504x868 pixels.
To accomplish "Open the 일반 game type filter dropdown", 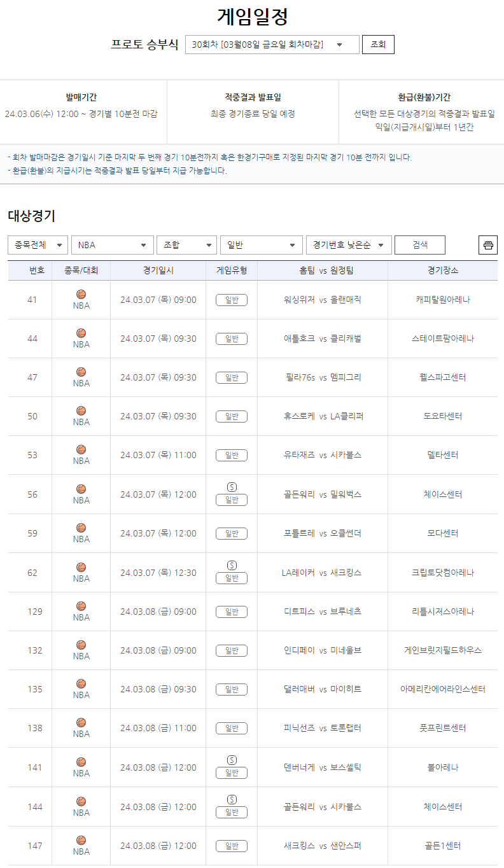I will [261, 245].
